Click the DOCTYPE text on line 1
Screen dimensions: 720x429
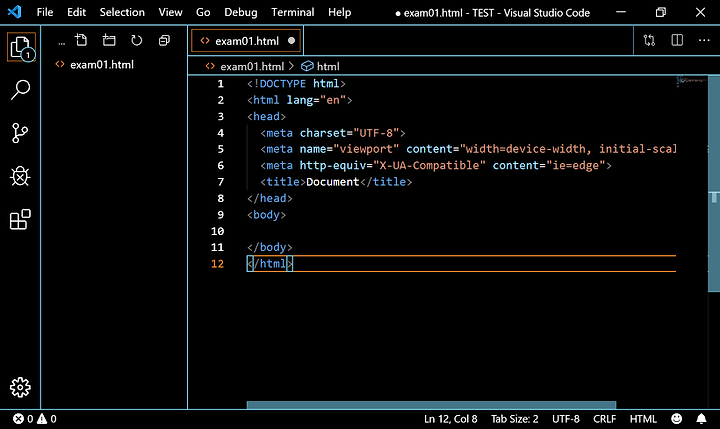[x=282, y=84]
